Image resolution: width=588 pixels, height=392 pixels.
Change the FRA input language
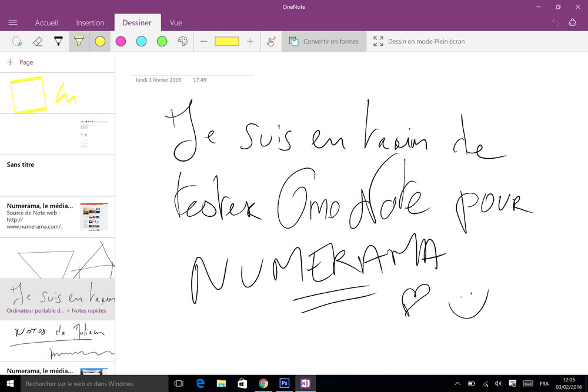tap(544, 384)
